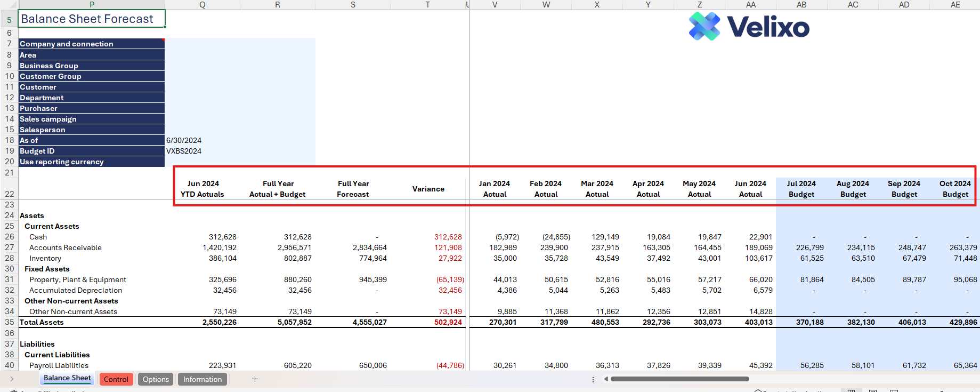Click the Velixo logo
Viewport: 980px width, 392px height.
tap(749, 27)
